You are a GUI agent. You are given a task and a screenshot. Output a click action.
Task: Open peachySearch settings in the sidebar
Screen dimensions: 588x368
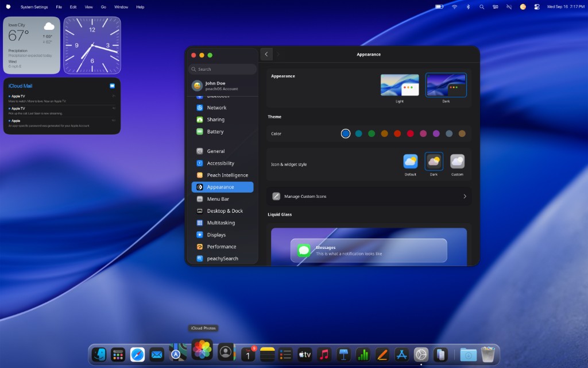click(x=222, y=259)
